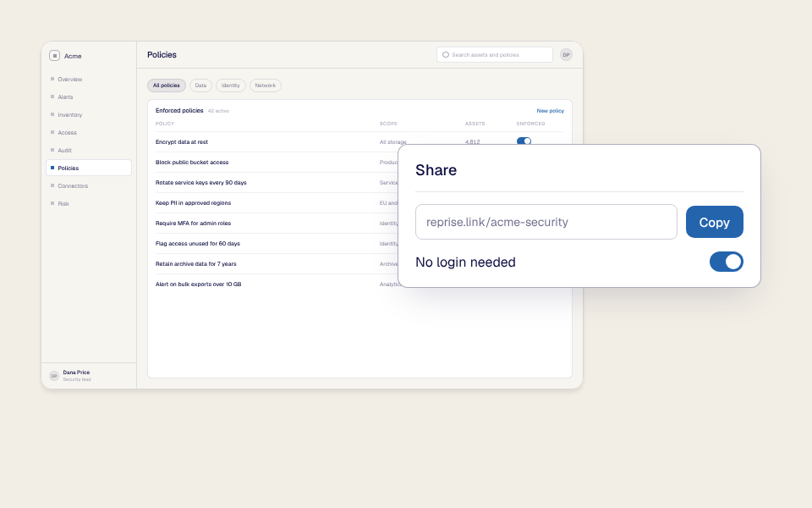The image size is (812, 508).
Task: Click the ASSETS column header
Action: (x=475, y=124)
